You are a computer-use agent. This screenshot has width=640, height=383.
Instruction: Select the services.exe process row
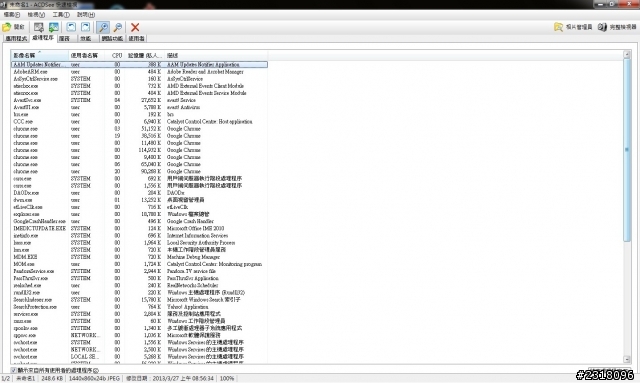(x=139, y=314)
